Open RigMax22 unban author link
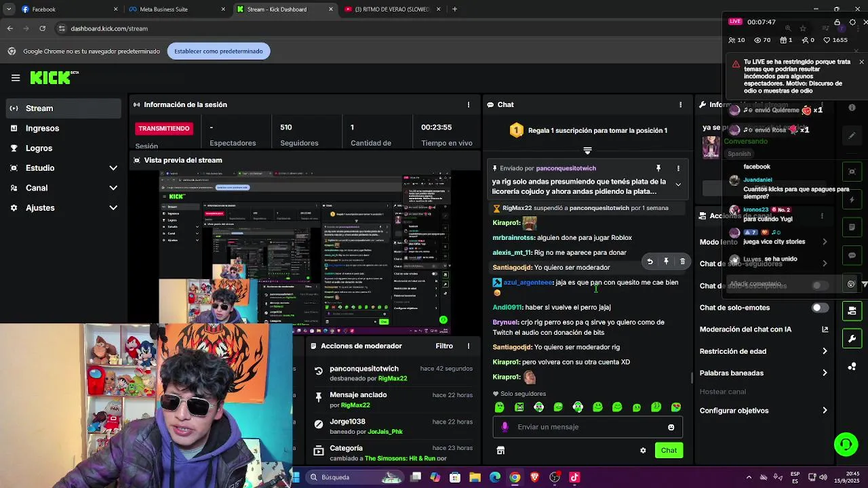This screenshot has height=488, width=868. pyautogui.click(x=393, y=378)
